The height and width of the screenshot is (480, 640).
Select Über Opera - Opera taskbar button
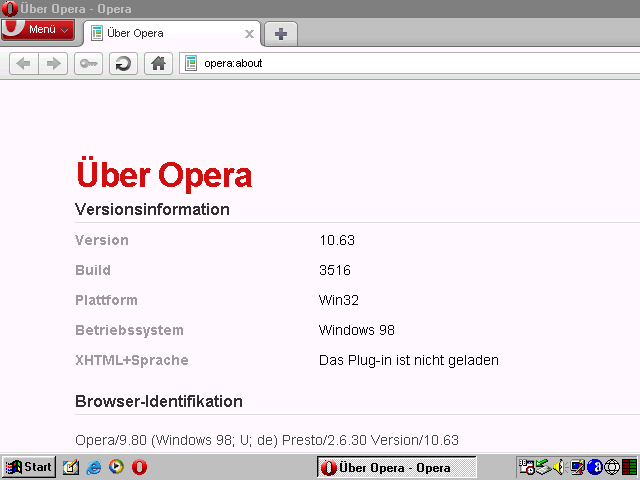[396, 467]
